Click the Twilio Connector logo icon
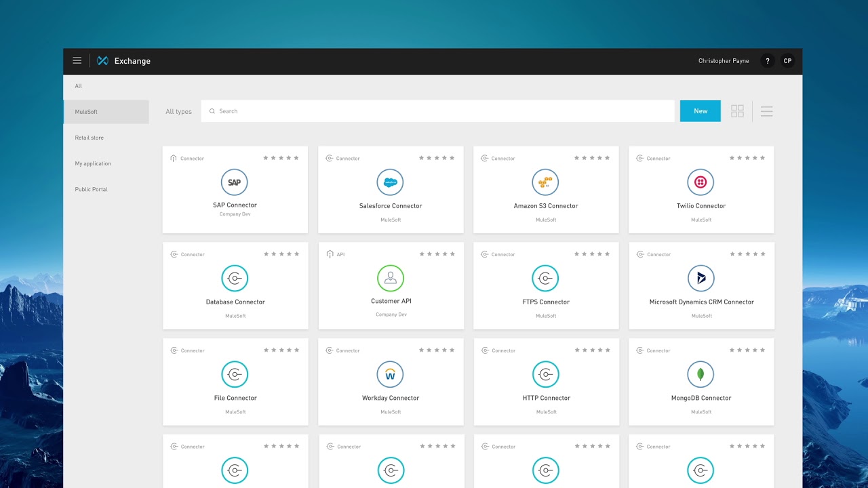This screenshot has width=868, height=488. [701, 182]
